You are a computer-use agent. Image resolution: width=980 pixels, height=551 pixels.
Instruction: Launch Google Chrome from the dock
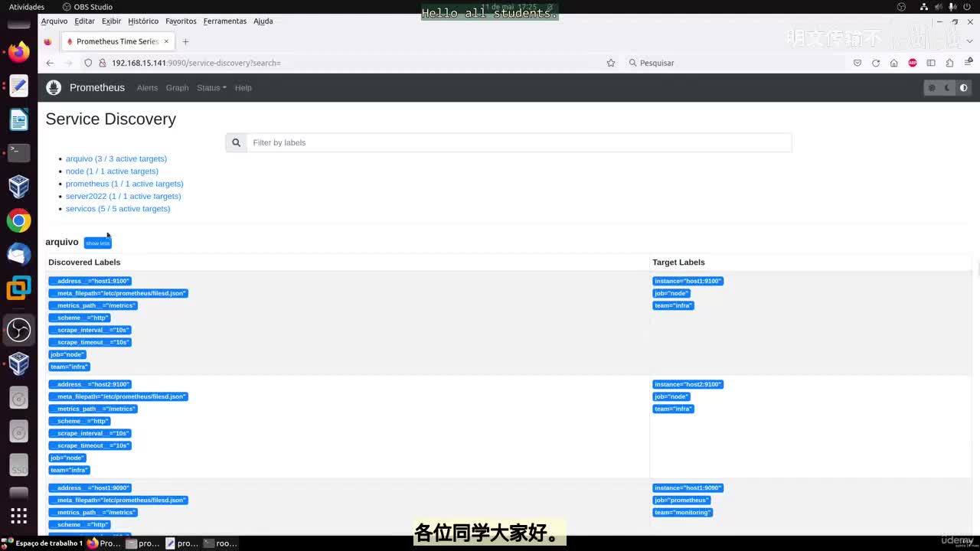pyautogui.click(x=18, y=220)
